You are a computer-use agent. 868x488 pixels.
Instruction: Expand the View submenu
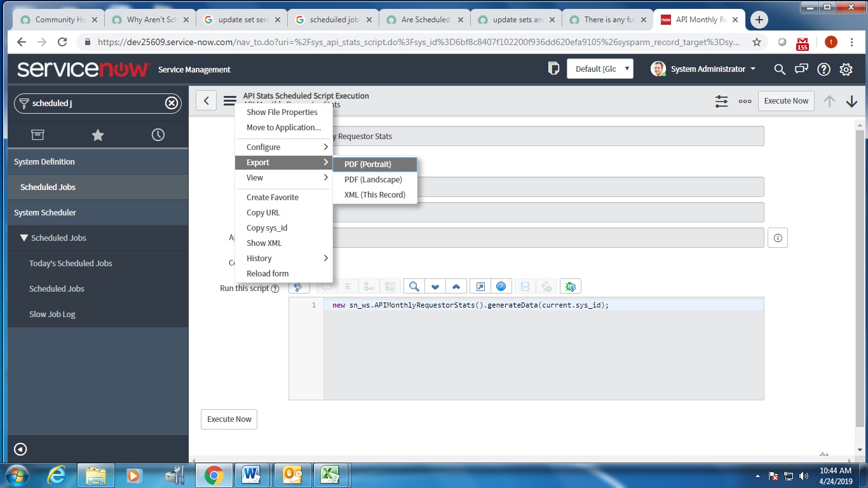point(284,178)
